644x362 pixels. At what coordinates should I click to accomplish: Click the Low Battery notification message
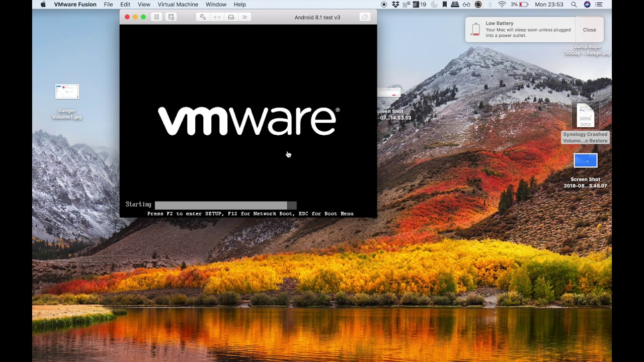(528, 33)
